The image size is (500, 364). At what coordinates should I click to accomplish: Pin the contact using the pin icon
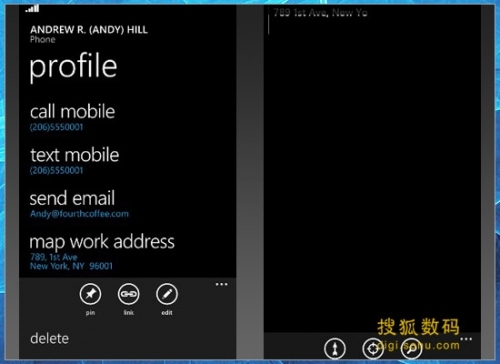pyautogui.click(x=90, y=294)
